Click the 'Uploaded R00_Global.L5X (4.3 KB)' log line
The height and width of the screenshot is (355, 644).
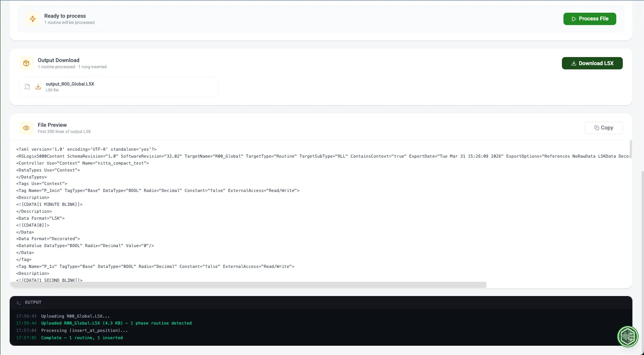pyautogui.click(x=116, y=323)
